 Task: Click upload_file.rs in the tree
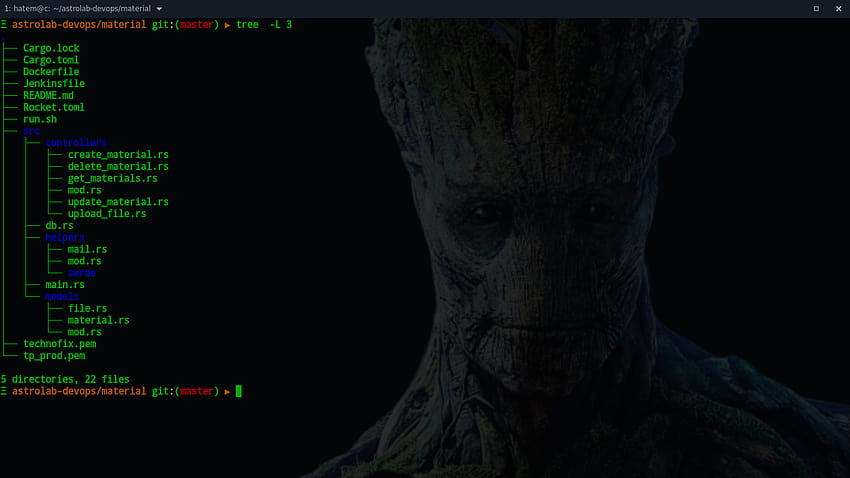(x=107, y=214)
